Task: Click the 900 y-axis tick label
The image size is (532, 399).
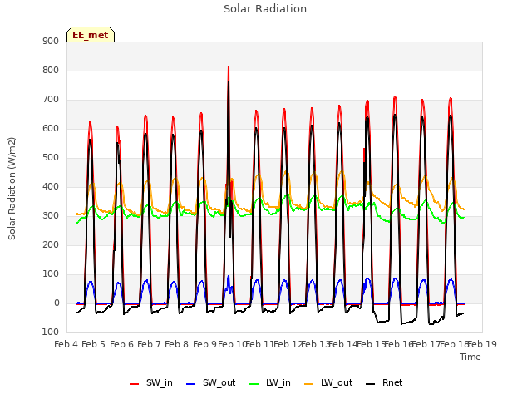Action: (51, 41)
